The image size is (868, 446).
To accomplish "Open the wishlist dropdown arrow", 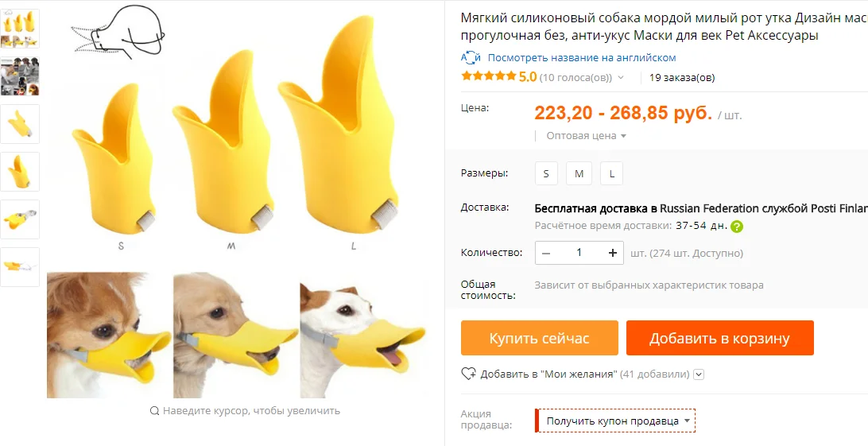I will click(x=699, y=374).
